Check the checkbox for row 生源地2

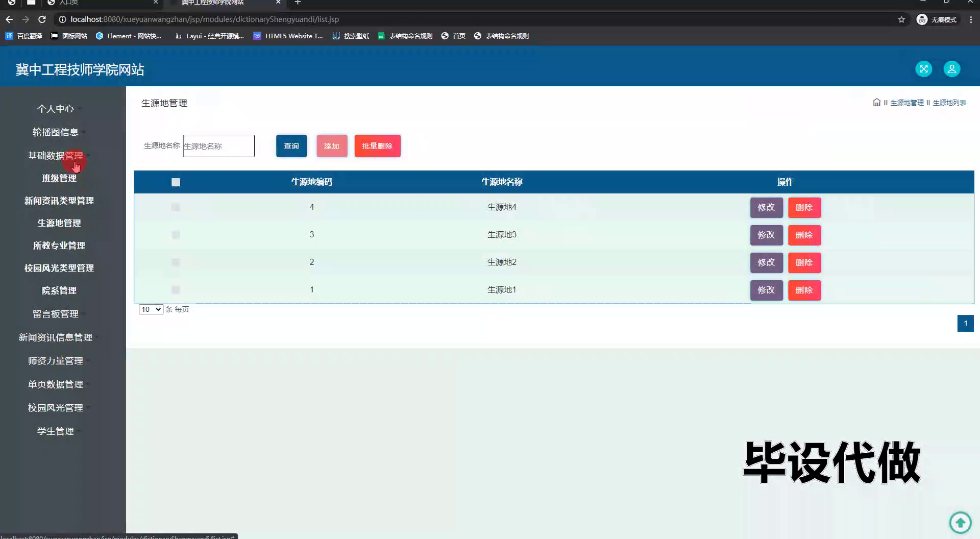tap(176, 262)
